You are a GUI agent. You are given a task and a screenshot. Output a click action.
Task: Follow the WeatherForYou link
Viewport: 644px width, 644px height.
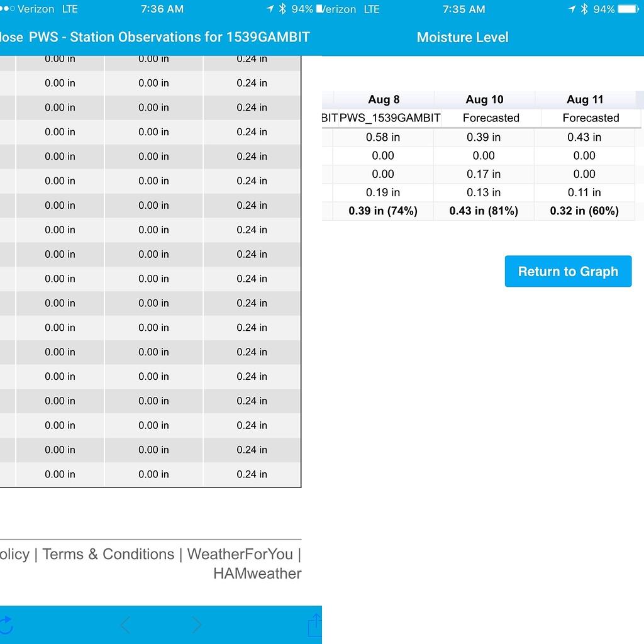240,554
